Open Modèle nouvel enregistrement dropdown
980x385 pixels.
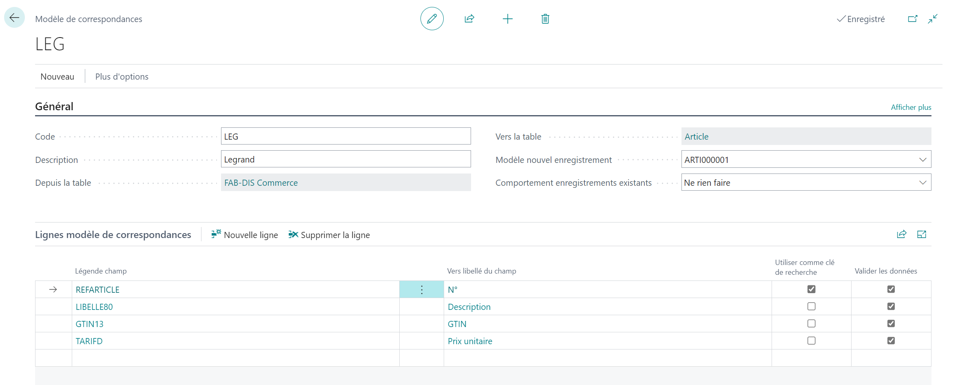(x=922, y=160)
